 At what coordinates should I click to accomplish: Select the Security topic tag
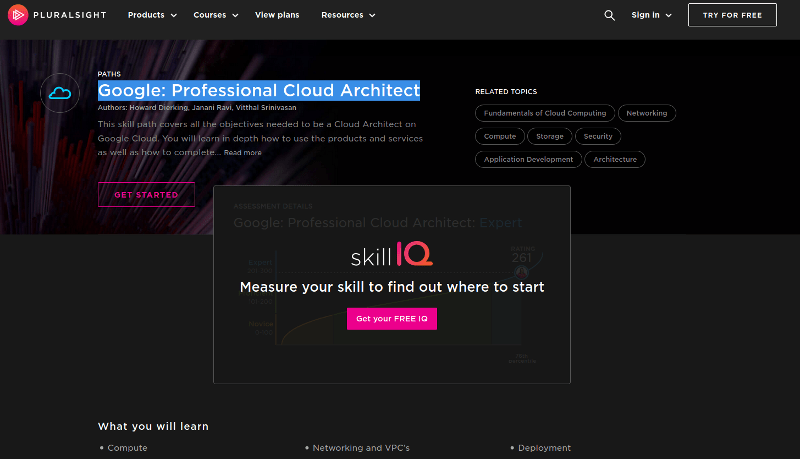tap(598, 136)
